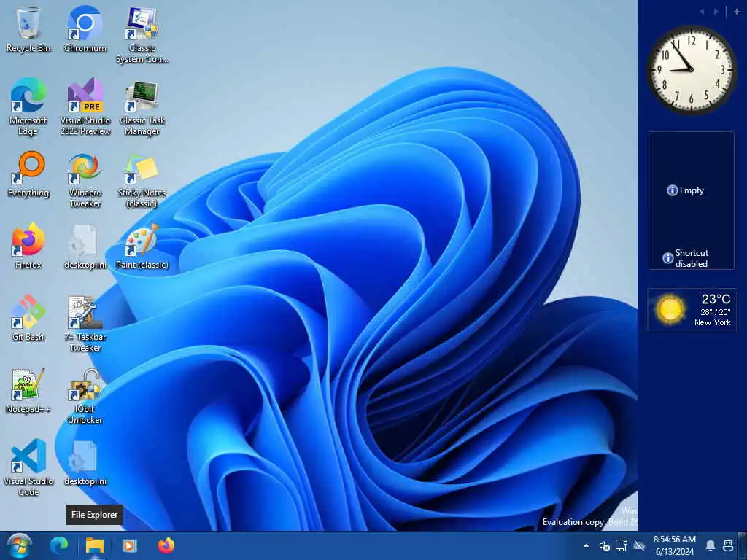The height and width of the screenshot is (560, 747).
Task: Open the muted volume tray icon
Action: point(605,545)
